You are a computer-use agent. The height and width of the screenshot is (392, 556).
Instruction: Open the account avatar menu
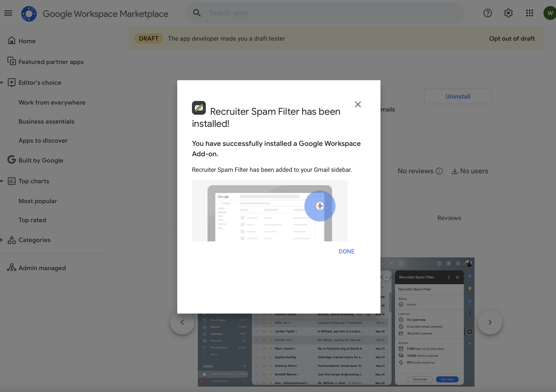click(550, 13)
